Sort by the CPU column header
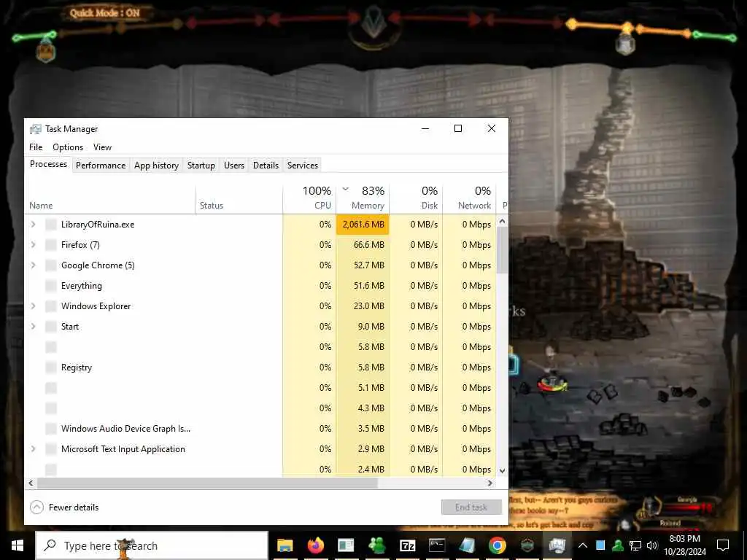 [x=309, y=198]
